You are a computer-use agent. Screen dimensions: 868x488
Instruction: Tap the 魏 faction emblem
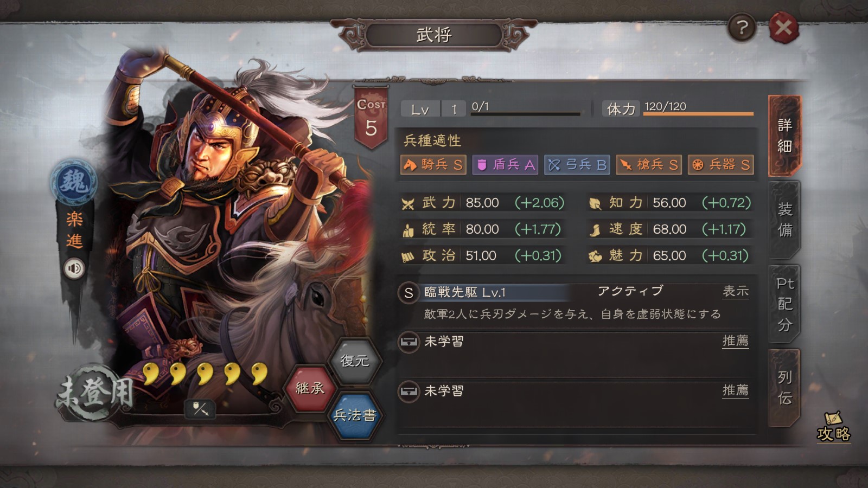tap(74, 182)
